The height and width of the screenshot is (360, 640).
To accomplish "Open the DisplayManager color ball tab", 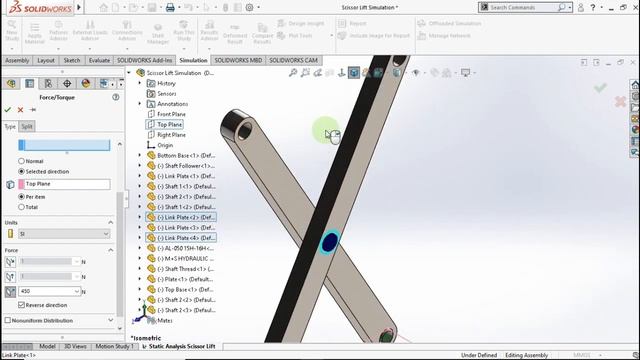I will (86, 83).
